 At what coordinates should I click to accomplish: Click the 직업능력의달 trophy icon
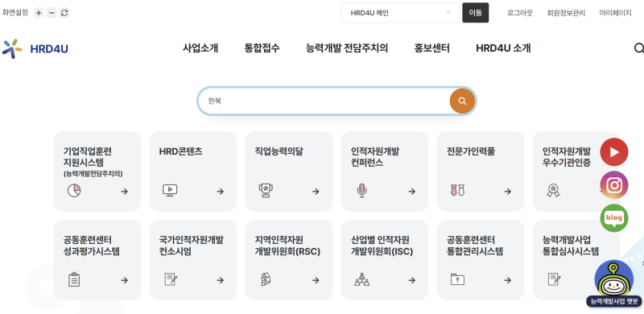(266, 190)
